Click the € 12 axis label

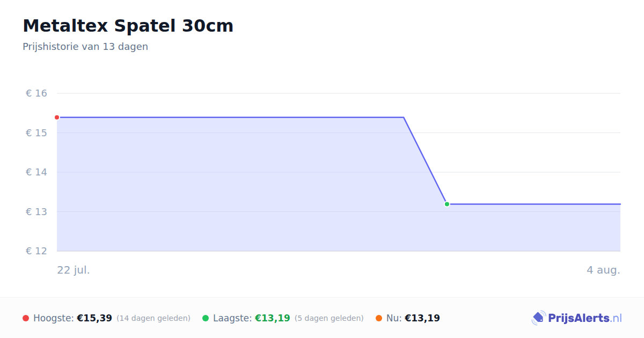(x=36, y=251)
